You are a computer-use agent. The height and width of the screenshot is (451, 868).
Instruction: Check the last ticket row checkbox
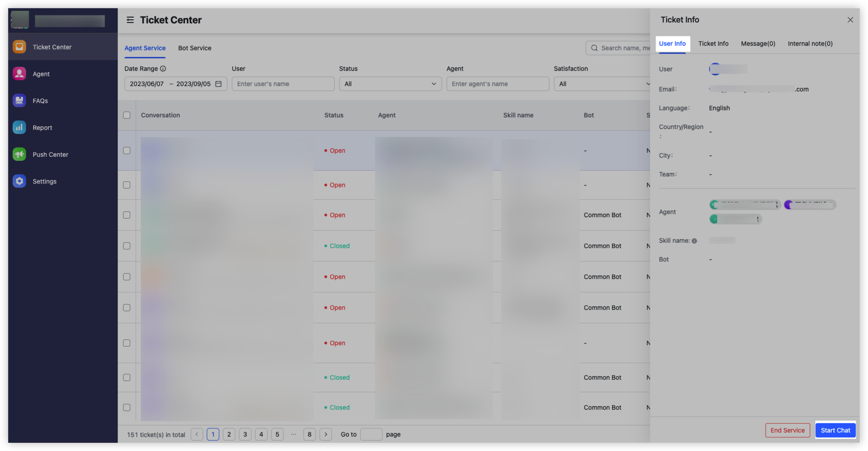click(x=127, y=408)
